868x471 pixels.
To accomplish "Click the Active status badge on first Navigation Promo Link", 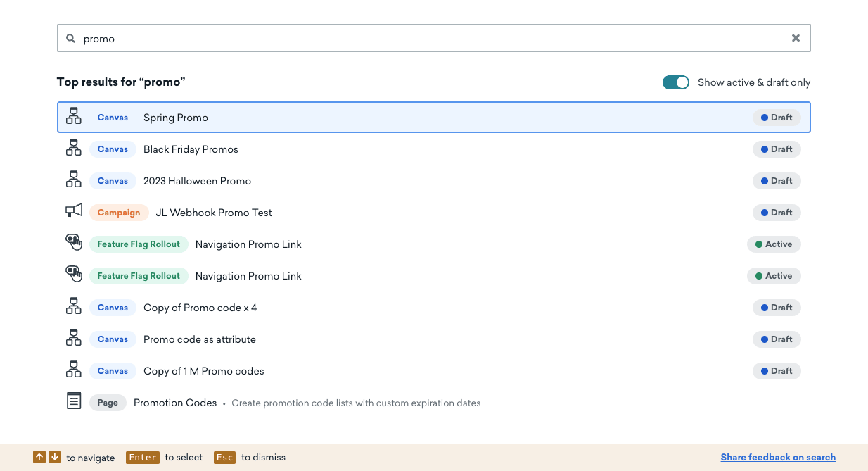I will pos(774,244).
